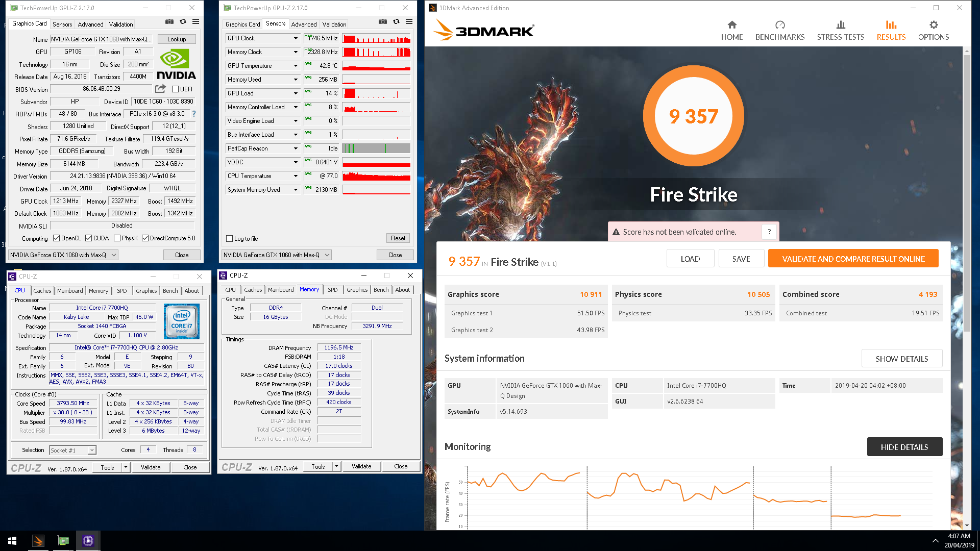Click 3DMark icon in the taskbar
The height and width of the screenshot is (551, 980).
[38, 541]
